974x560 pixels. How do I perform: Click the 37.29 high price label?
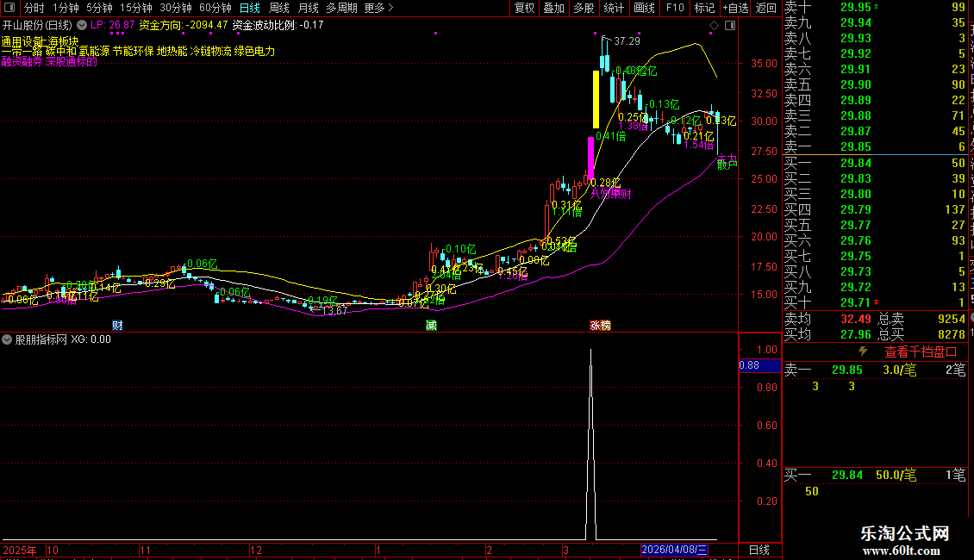click(626, 41)
